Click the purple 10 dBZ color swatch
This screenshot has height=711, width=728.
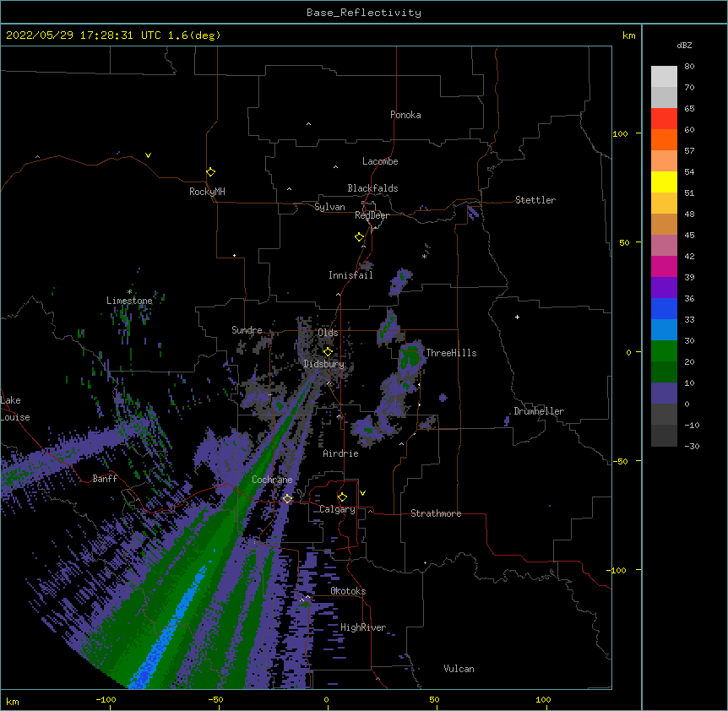(664, 393)
